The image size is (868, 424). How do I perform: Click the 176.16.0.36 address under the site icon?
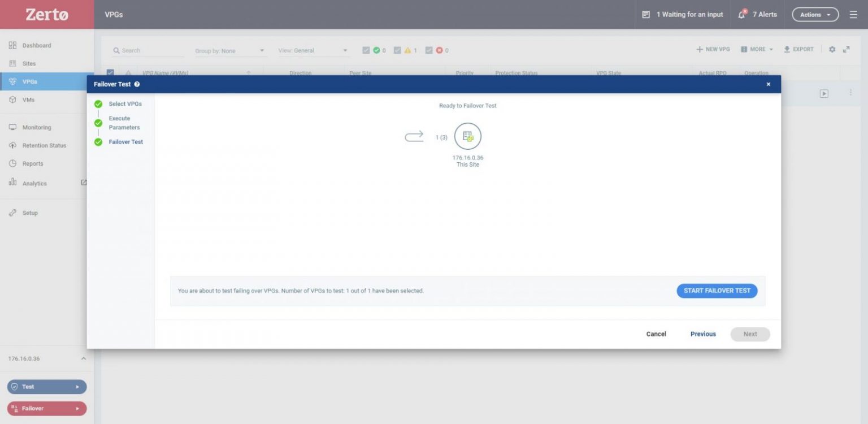tap(468, 158)
